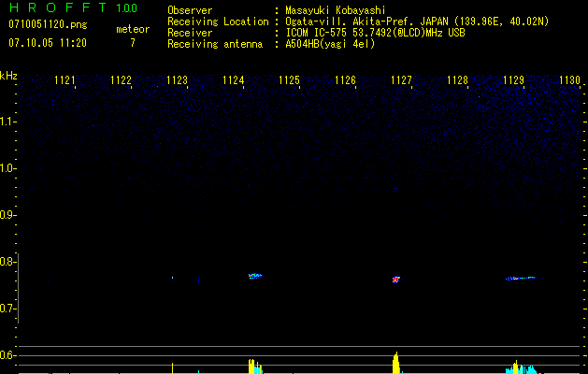Click the 1127 time axis marker
Screen dimensions: 588x374
pos(401,80)
